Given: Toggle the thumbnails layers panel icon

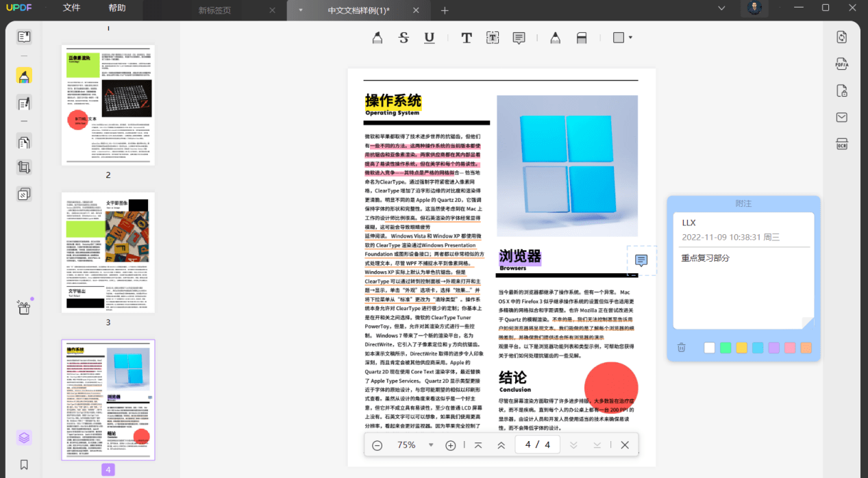Looking at the screenshot, I should click(x=24, y=438).
